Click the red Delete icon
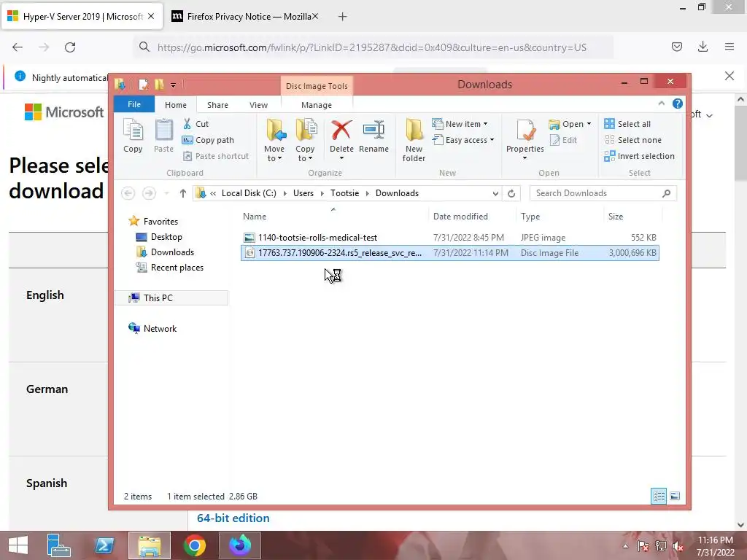Image resolution: width=747 pixels, height=560 pixels. coord(341,131)
